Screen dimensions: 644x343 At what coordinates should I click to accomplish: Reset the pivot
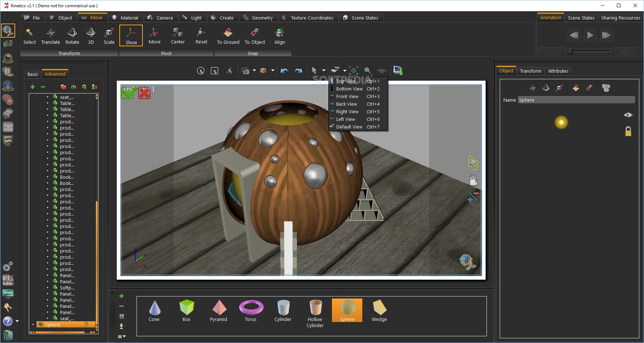(x=201, y=36)
